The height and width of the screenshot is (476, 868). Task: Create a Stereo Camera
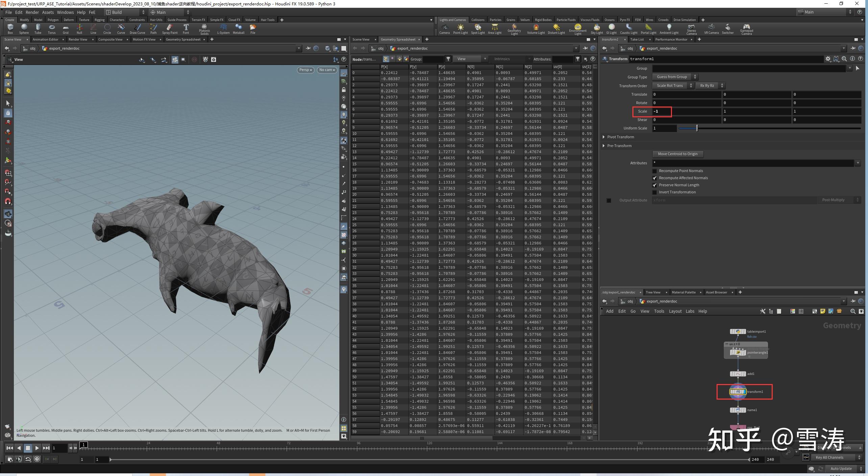(x=692, y=29)
